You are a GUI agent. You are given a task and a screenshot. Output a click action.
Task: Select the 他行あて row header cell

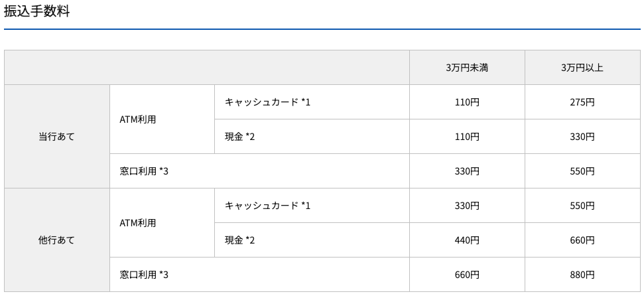click(x=57, y=240)
